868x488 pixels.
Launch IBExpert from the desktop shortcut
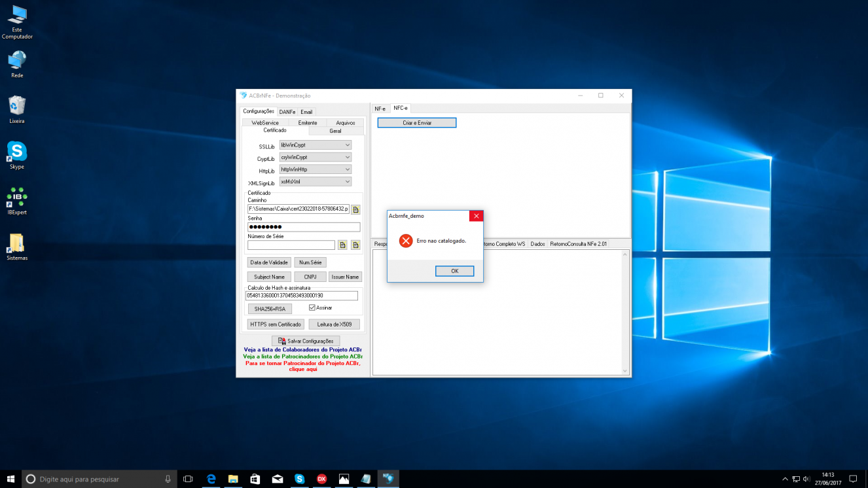click(x=17, y=201)
